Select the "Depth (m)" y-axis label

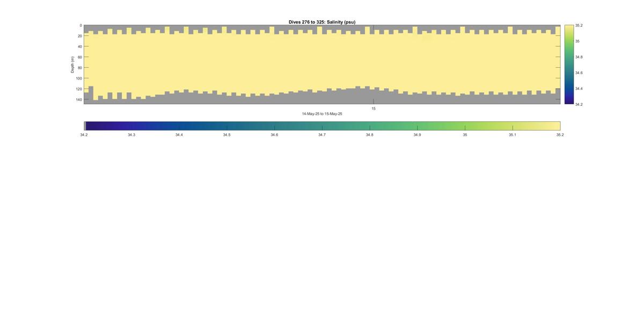pyautogui.click(x=72, y=64)
